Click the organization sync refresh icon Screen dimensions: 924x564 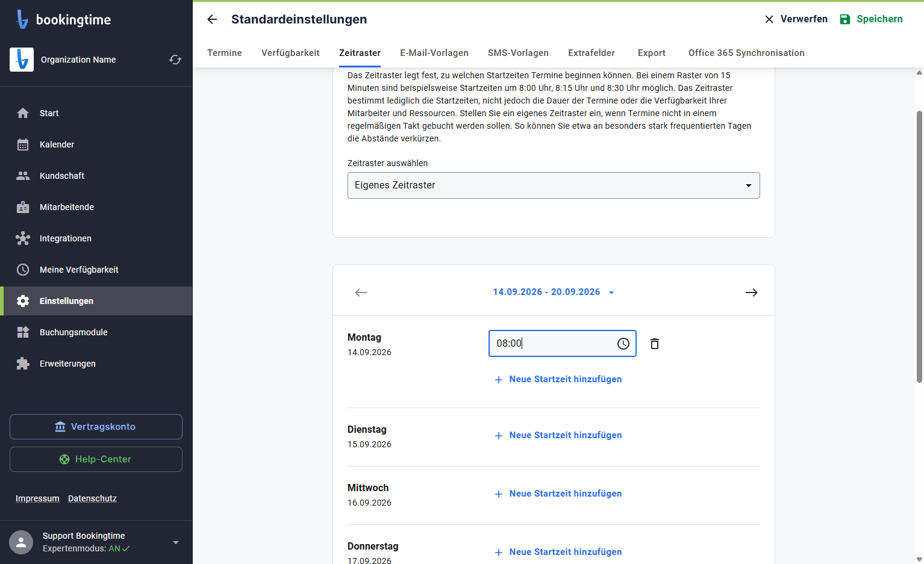(x=175, y=60)
